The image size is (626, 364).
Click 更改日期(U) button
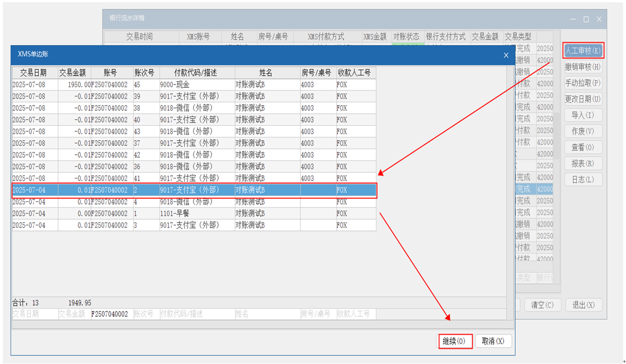coord(583,99)
